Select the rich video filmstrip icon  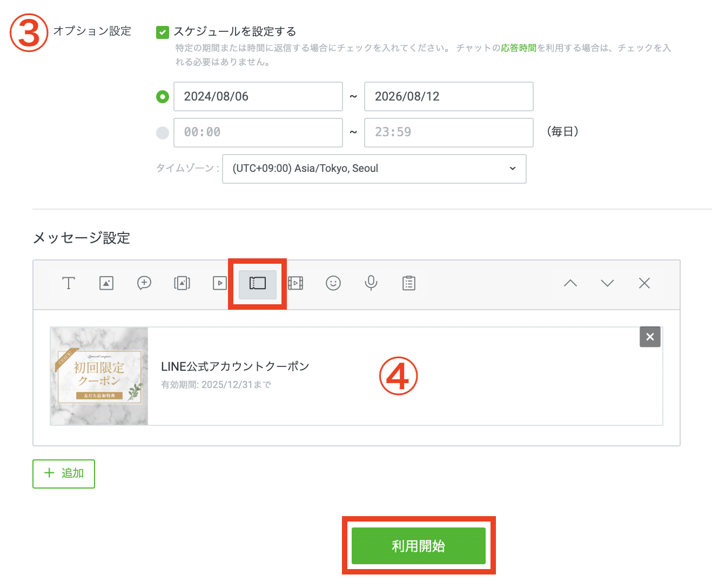pos(295,283)
